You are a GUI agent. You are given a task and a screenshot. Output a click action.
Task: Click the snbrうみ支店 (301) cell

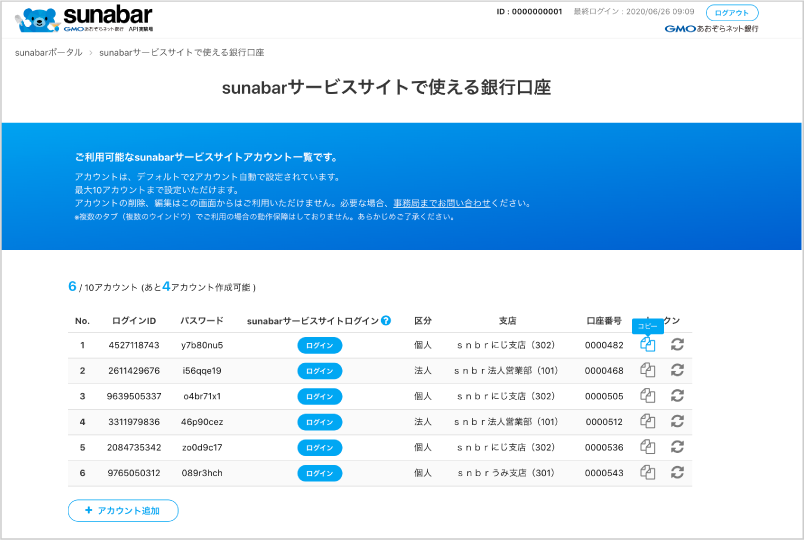pyautogui.click(x=506, y=473)
